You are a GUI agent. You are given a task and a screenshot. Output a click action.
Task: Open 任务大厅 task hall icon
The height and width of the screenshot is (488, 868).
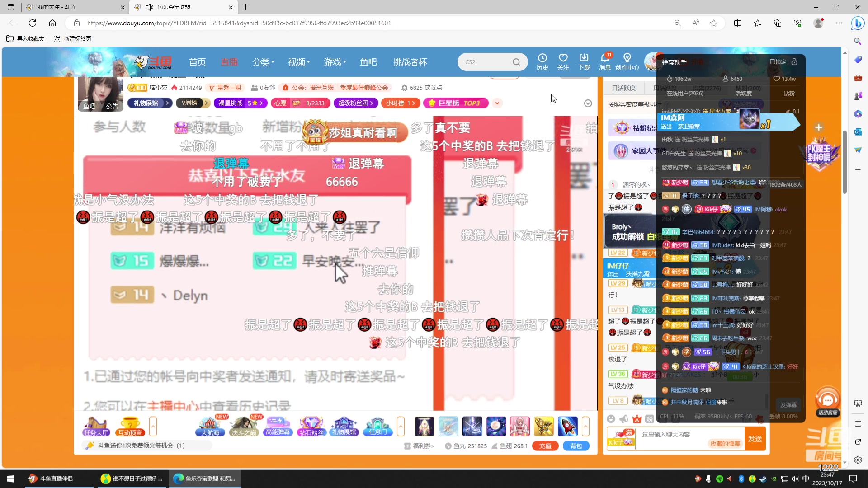point(96,426)
